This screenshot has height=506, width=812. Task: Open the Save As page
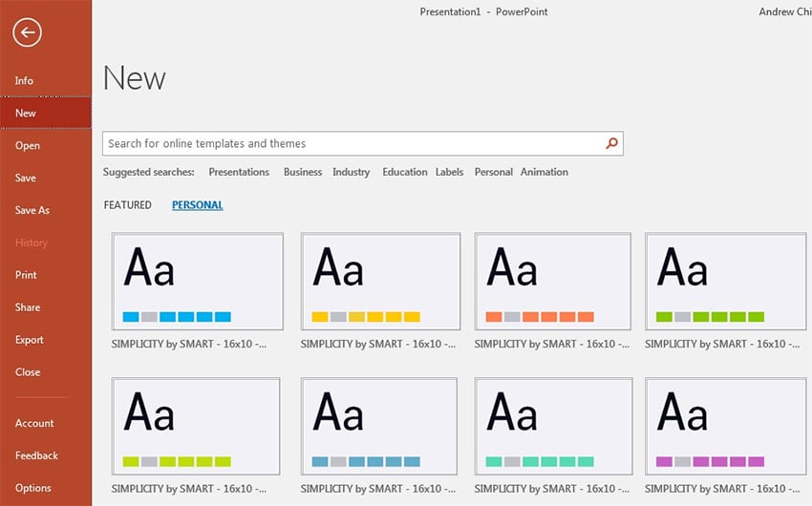click(32, 210)
